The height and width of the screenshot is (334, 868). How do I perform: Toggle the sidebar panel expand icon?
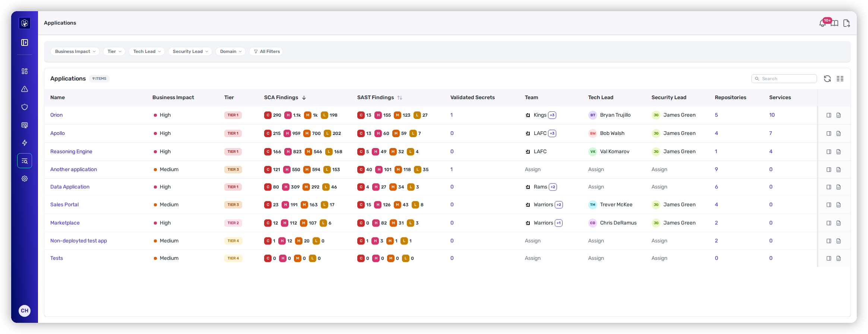pos(25,42)
